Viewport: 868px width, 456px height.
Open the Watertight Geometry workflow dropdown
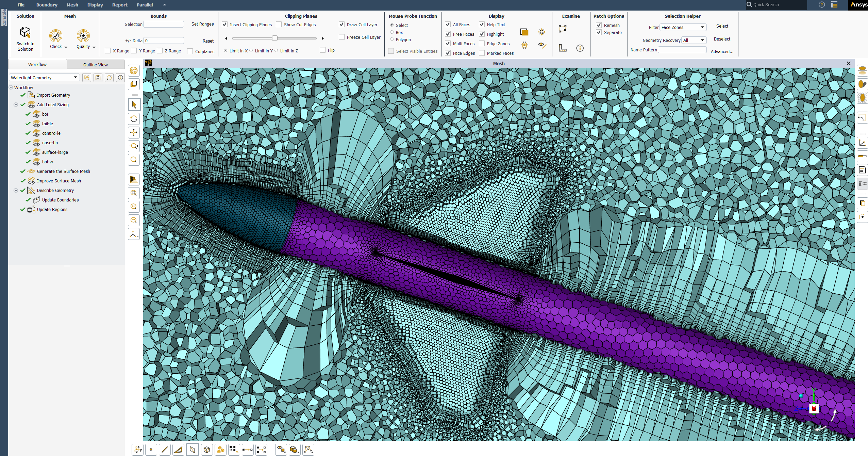(x=44, y=78)
